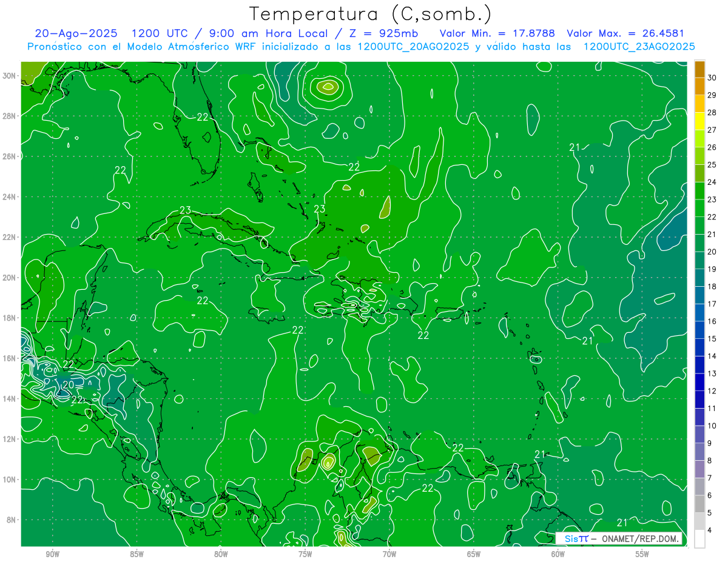728x562 pixels.
Task: Click the '22N' latitude axis label
Action: 9,237
